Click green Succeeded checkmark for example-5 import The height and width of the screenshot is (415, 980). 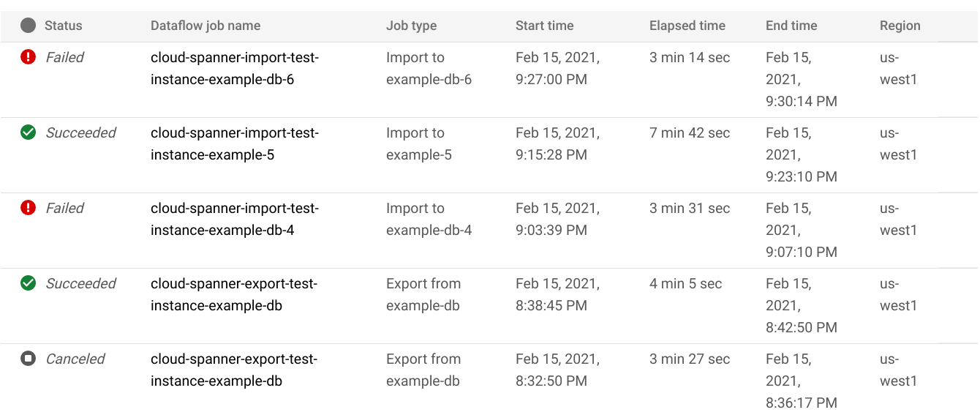(x=28, y=132)
